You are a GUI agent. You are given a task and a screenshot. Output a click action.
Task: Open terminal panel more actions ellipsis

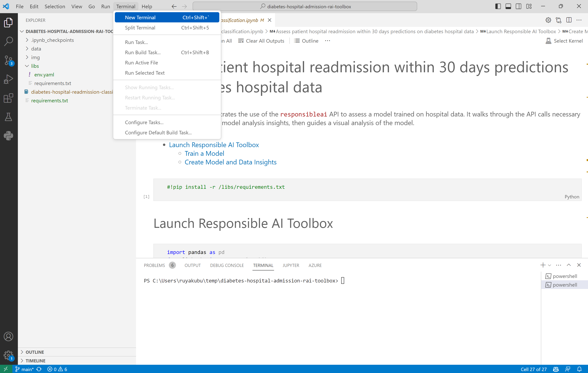click(x=559, y=265)
